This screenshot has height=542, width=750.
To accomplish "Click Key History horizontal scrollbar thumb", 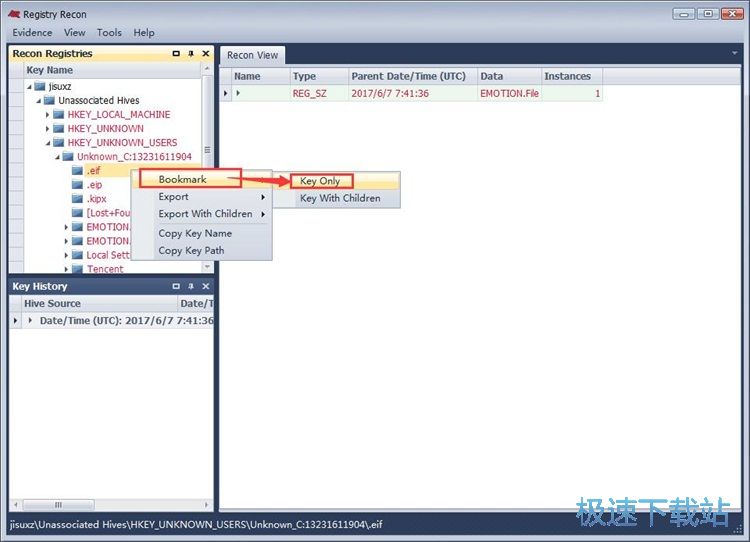I will [x=58, y=505].
